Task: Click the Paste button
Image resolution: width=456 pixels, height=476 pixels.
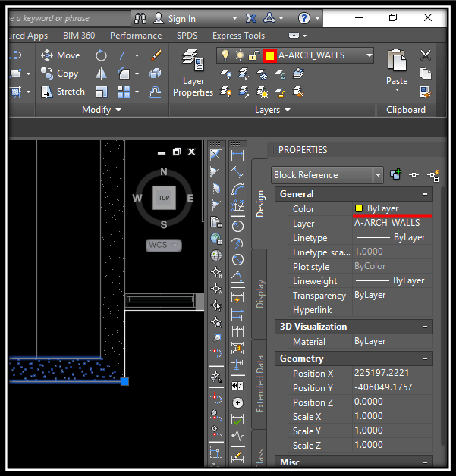Action: 397,67
